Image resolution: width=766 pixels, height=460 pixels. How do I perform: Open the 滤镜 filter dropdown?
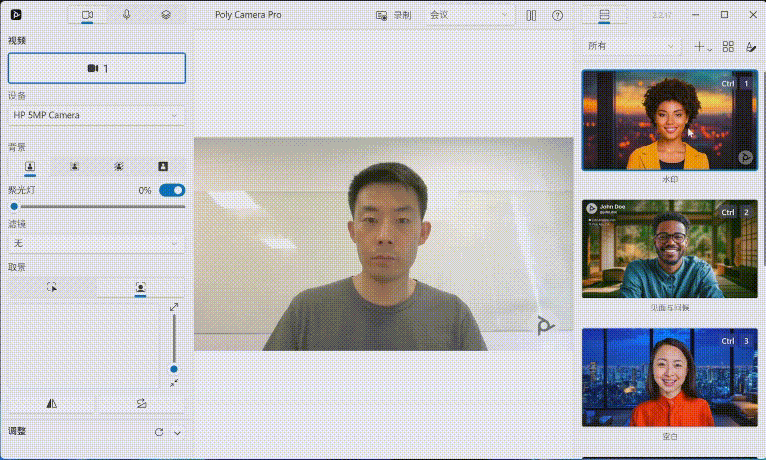96,243
